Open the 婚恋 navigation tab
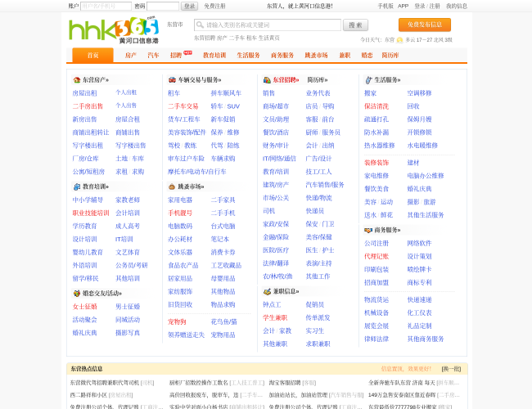The image size is (532, 409). tap(367, 56)
